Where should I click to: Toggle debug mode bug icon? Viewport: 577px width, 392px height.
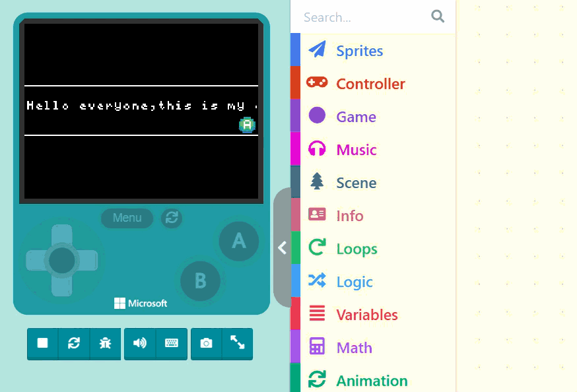(105, 343)
